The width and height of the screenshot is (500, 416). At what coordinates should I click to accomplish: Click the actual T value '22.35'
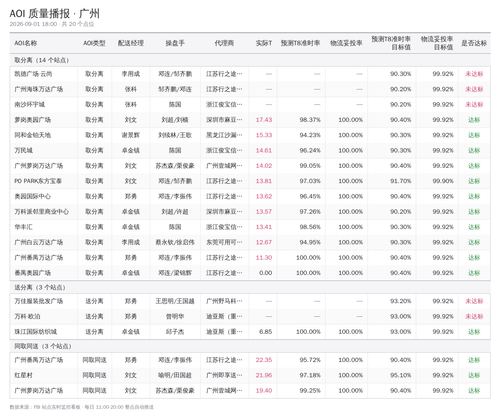click(264, 360)
